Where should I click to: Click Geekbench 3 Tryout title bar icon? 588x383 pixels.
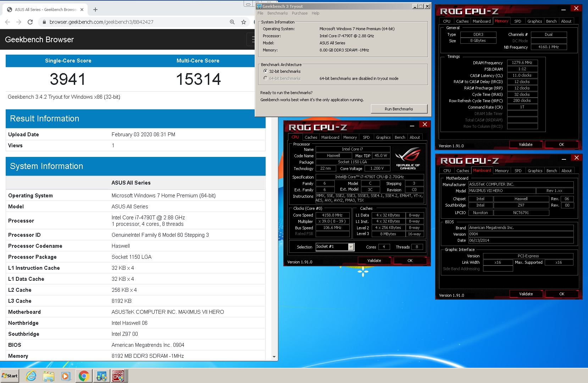click(259, 6)
